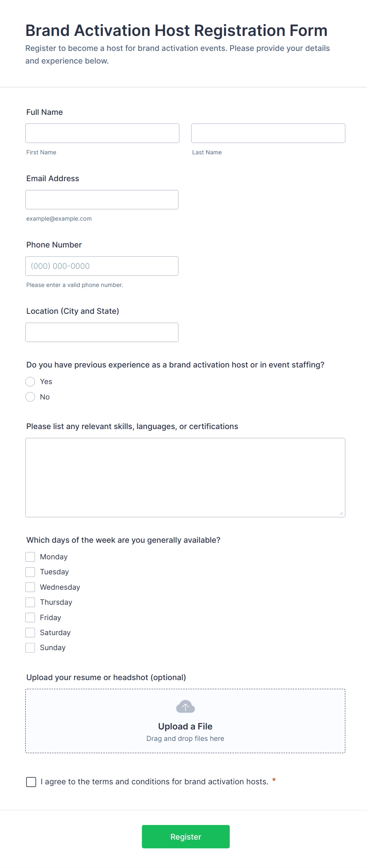This screenshot has width=367, height=868.
Task: Check the Monday availability checkbox
Action: 30,557
